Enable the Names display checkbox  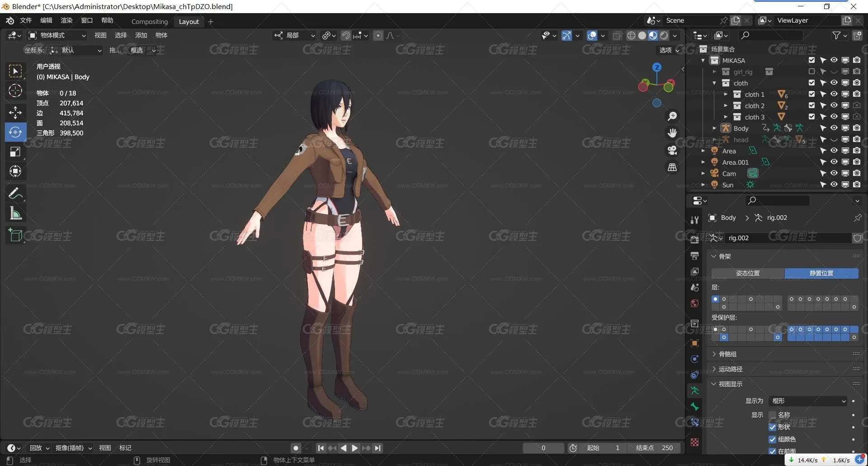(x=772, y=415)
